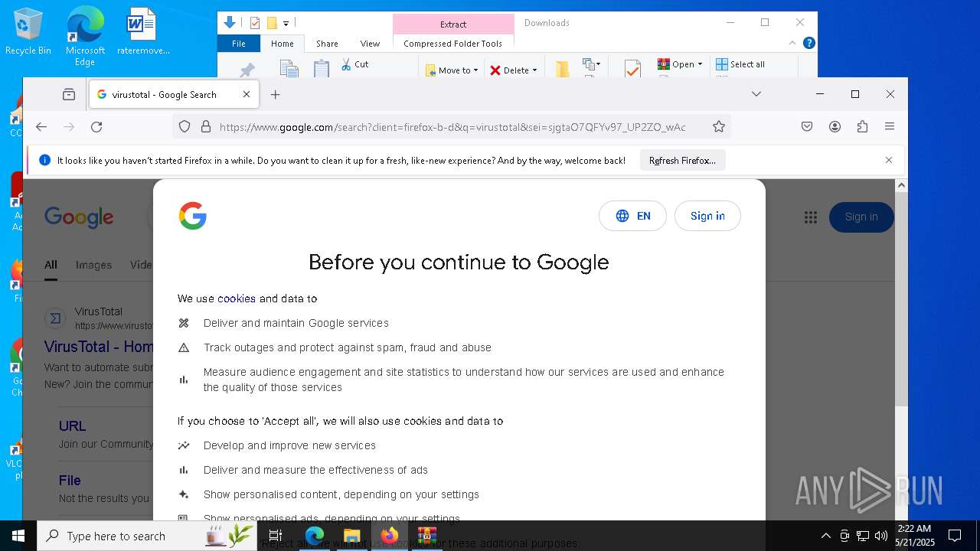Open the notification center icon
The height and width of the screenshot is (551, 980).
(x=955, y=536)
